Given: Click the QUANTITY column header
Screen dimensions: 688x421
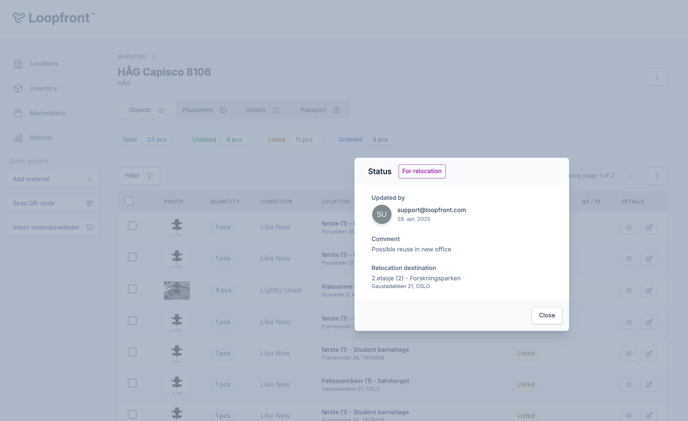Looking at the screenshot, I should 225,202.
